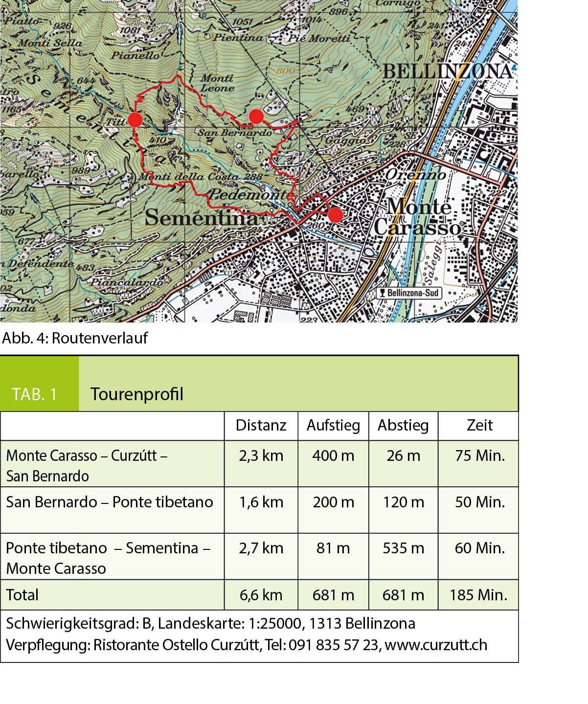Click the Aufstieg column header
The width and height of the screenshot is (588, 704).
tap(333, 425)
